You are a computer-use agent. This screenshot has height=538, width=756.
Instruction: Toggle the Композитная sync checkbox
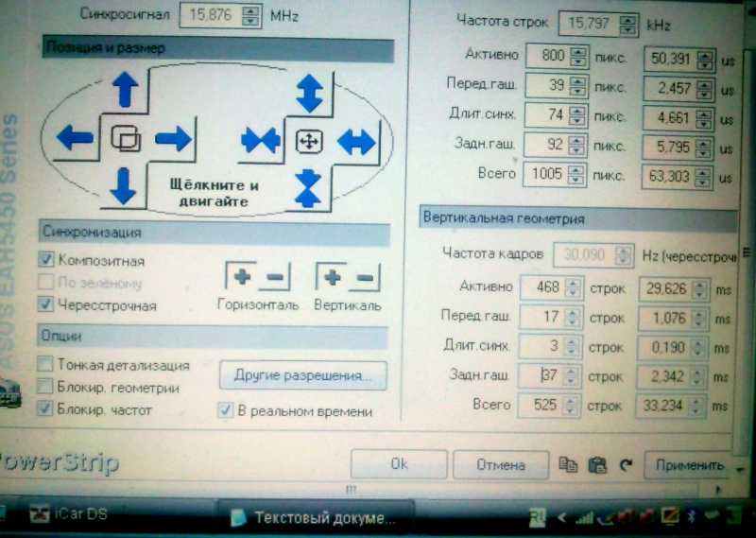click(x=45, y=260)
